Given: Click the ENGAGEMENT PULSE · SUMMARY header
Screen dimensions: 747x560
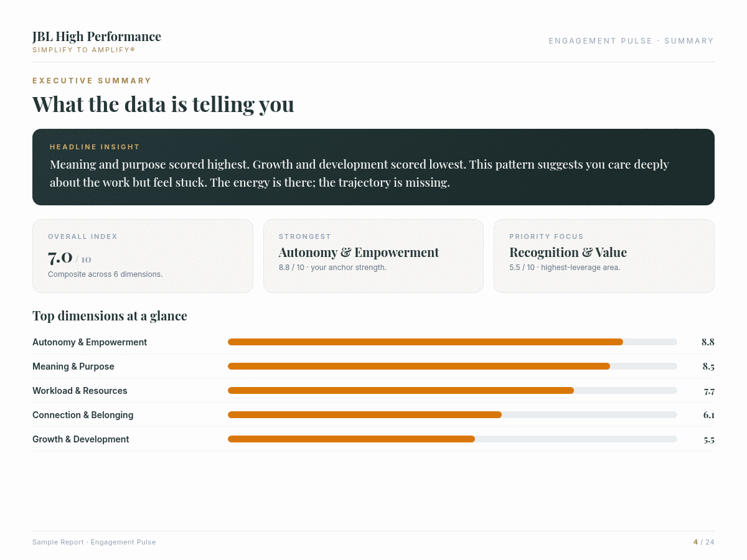Looking at the screenshot, I should pos(631,41).
